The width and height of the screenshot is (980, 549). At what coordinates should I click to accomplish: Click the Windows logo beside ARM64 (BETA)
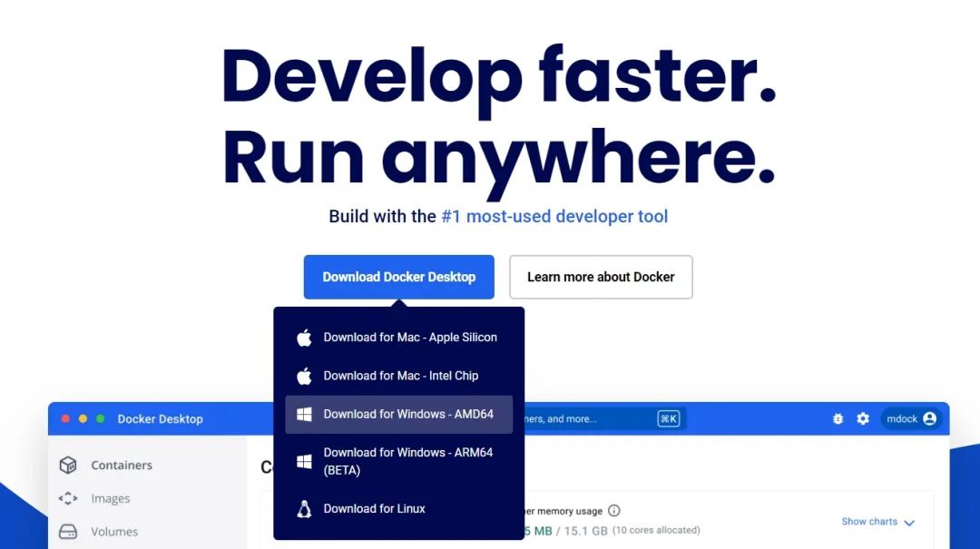(304, 462)
